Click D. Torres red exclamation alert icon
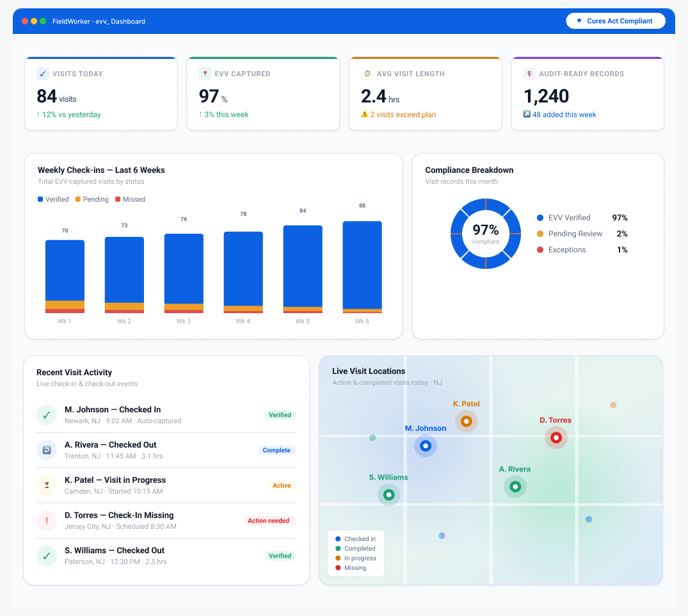This screenshot has width=688, height=616. tap(47, 521)
